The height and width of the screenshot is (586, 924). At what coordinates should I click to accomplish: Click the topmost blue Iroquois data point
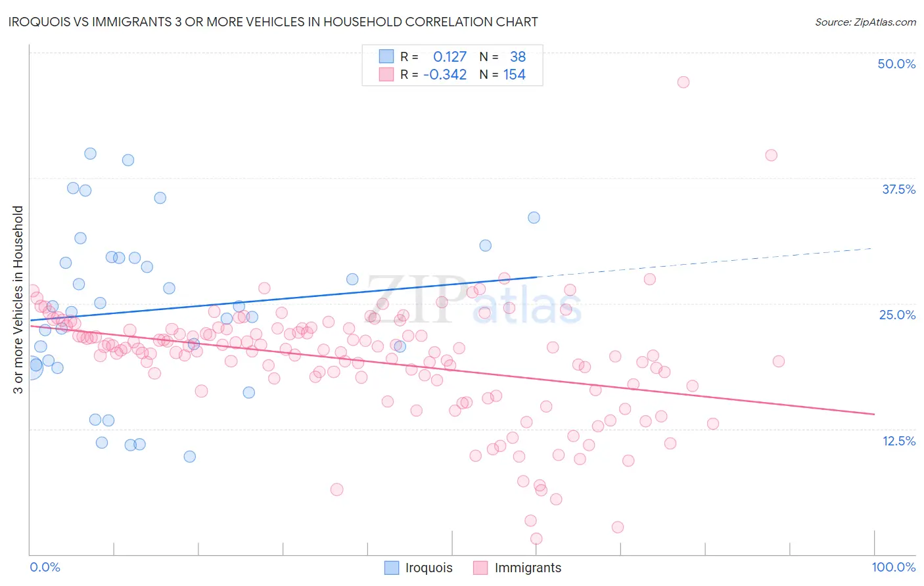pos(91,154)
